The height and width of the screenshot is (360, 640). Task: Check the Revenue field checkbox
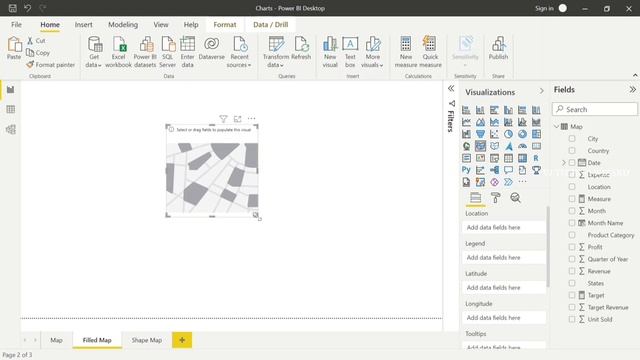tap(572, 271)
